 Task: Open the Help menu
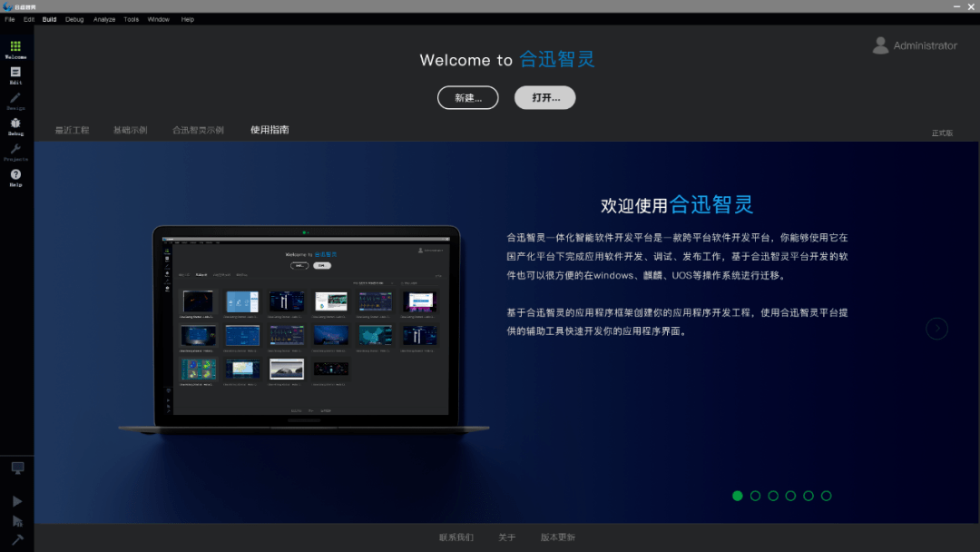(188, 19)
